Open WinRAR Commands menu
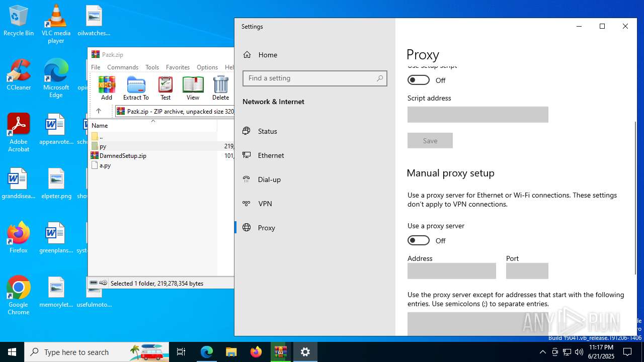The width and height of the screenshot is (644, 362). pos(123,67)
